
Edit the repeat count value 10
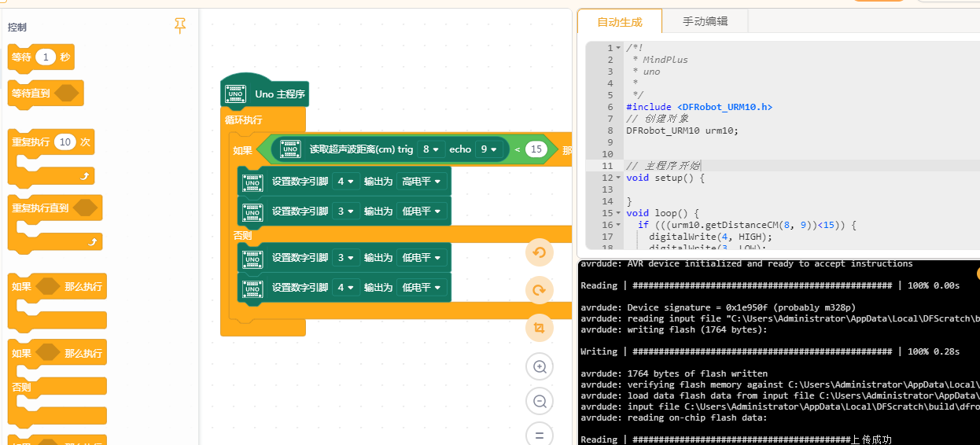(65, 142)
